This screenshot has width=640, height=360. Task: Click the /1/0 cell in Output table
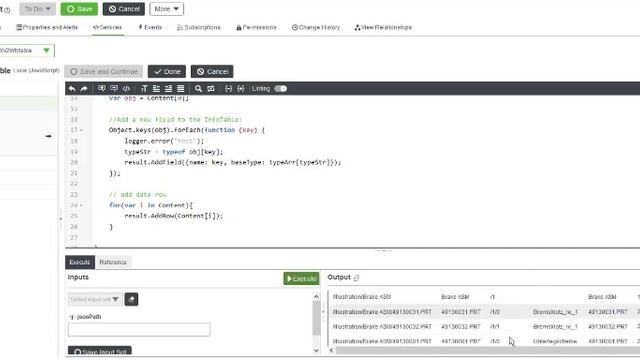pos(495,312)
